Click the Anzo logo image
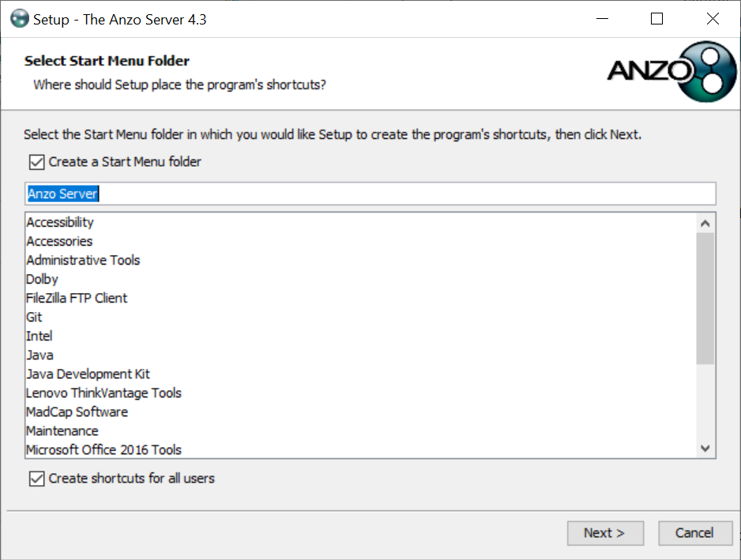The image size is (741, 560). click(671, 71)
